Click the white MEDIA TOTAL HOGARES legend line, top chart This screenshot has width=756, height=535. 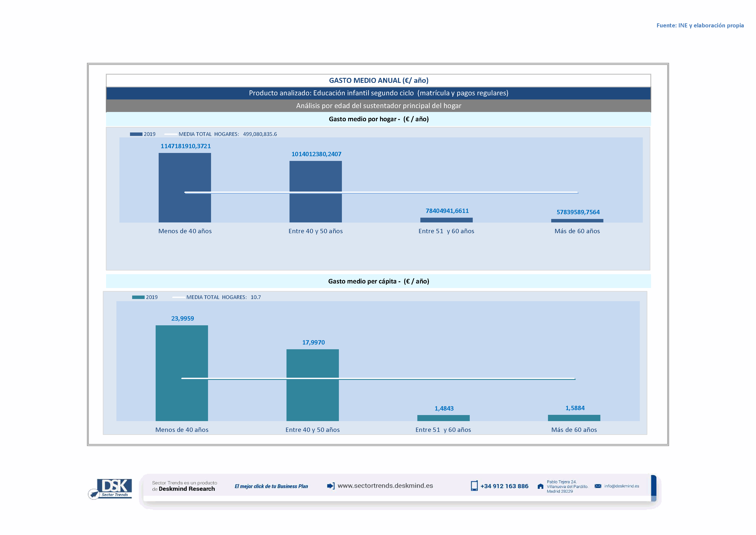click(x=171, y=134)
